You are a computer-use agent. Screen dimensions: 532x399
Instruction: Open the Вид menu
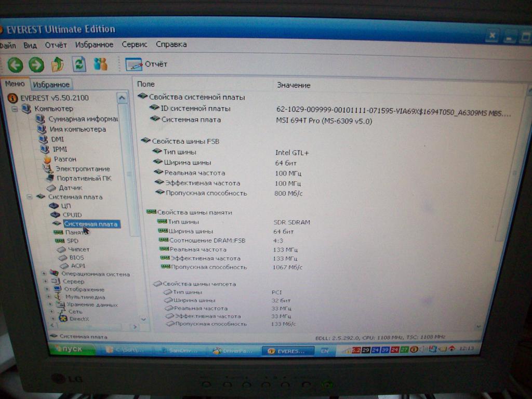tap(30, 45)
